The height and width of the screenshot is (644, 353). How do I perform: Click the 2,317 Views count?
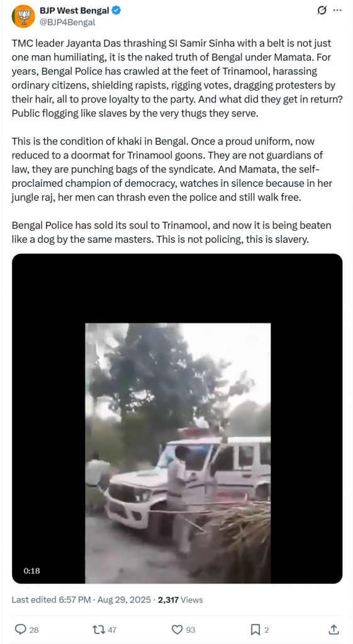pyautogui.click(x=179, y=599)
